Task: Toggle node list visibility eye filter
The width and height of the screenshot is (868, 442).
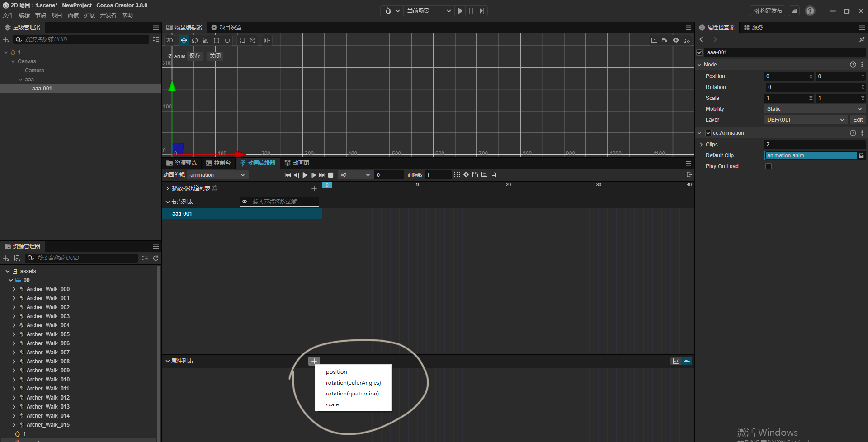Action: pos(245,202)
